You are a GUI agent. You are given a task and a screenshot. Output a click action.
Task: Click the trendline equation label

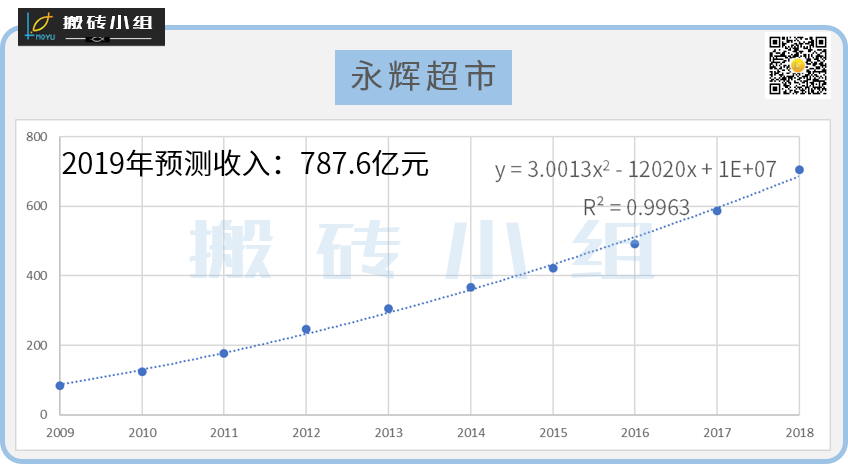pos(635,170)
